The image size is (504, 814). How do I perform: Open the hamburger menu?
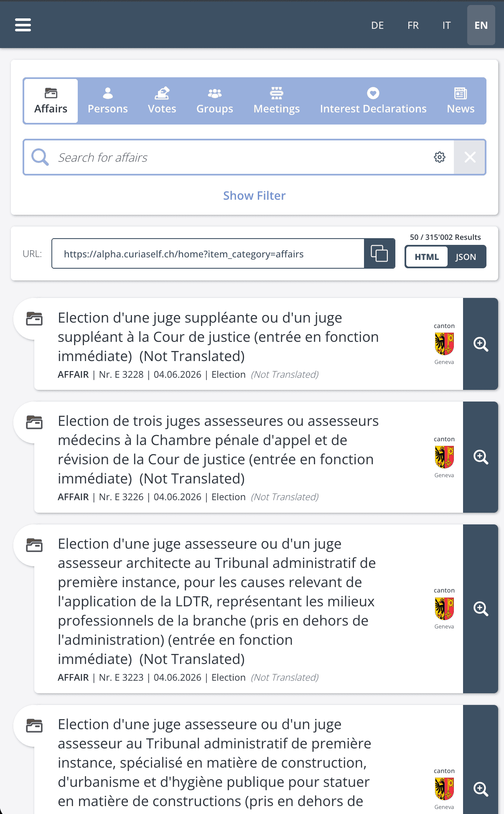(x=23, y=25)
